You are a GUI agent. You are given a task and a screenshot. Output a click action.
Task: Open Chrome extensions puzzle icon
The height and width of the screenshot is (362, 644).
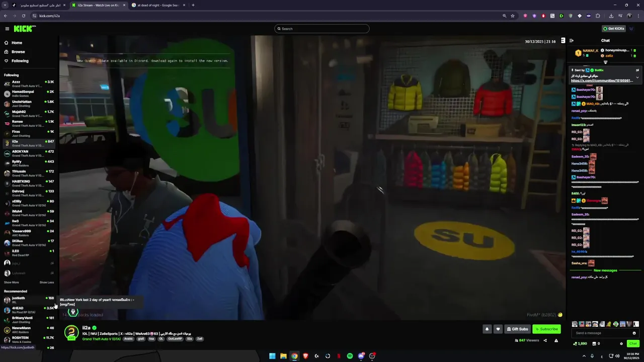pyautogui.click(x=598, y=16)
